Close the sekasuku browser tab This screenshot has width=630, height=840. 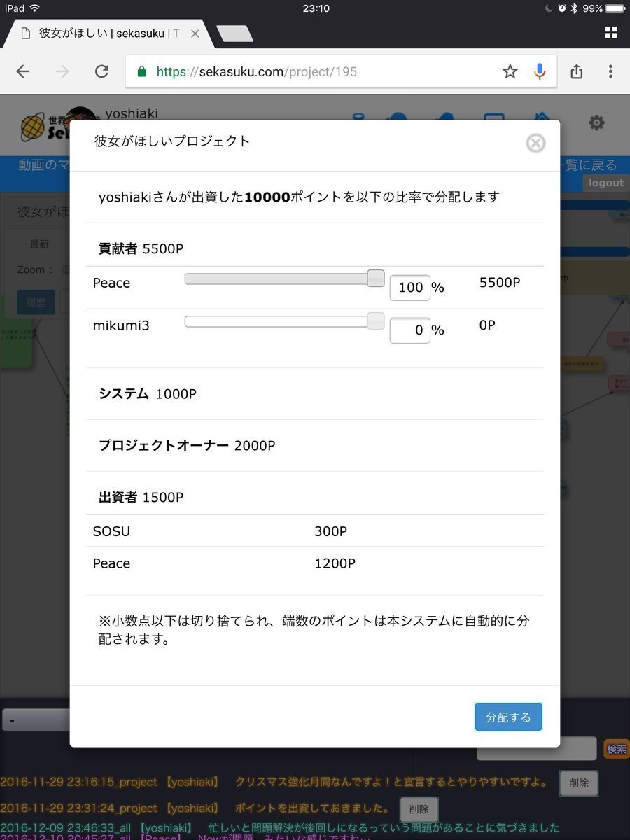(195, 34)
